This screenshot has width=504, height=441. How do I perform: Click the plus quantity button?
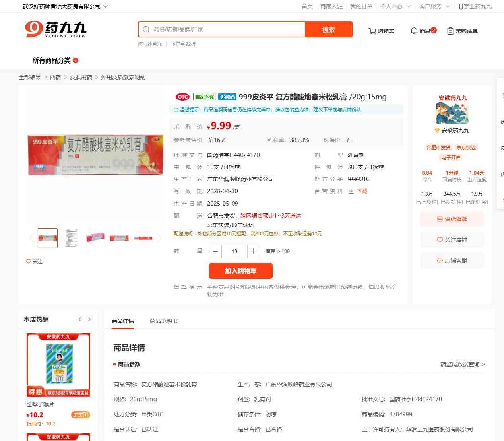(254, 251)
